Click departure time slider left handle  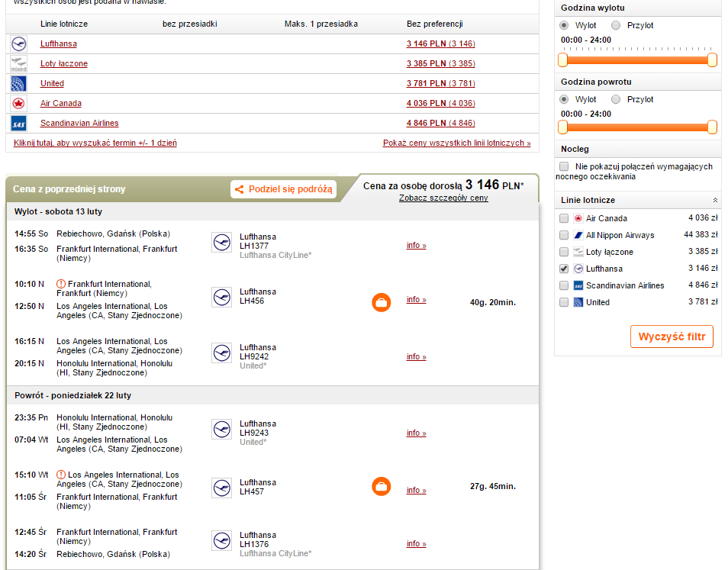[x=562, y=60]
